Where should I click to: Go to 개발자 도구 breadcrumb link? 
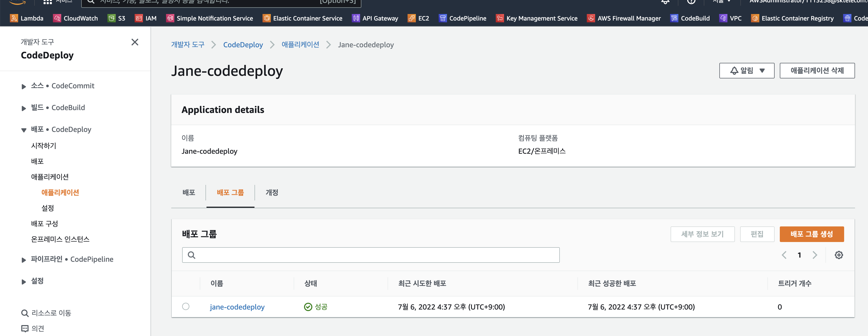coord(187,44)
